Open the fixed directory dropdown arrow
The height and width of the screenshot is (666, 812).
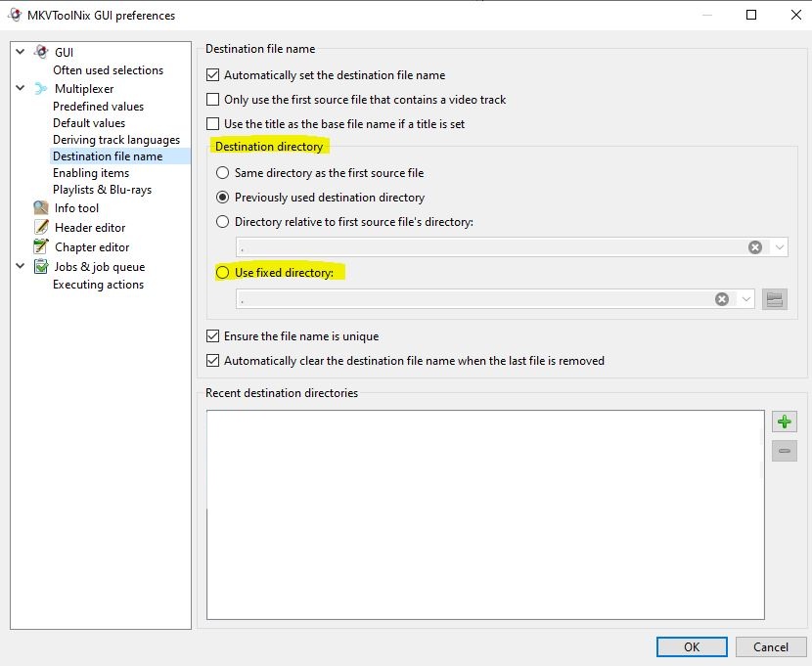746,299
